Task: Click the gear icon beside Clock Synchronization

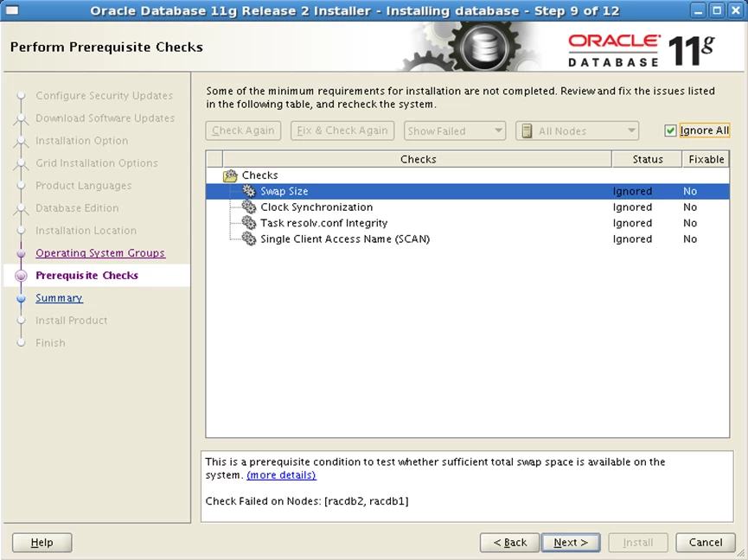Action: (x=248, y=207)
